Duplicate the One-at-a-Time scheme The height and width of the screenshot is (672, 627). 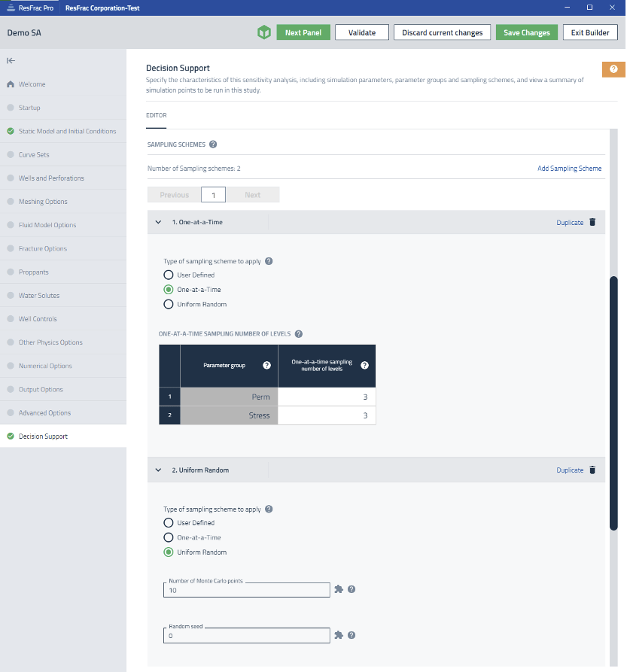570,223
